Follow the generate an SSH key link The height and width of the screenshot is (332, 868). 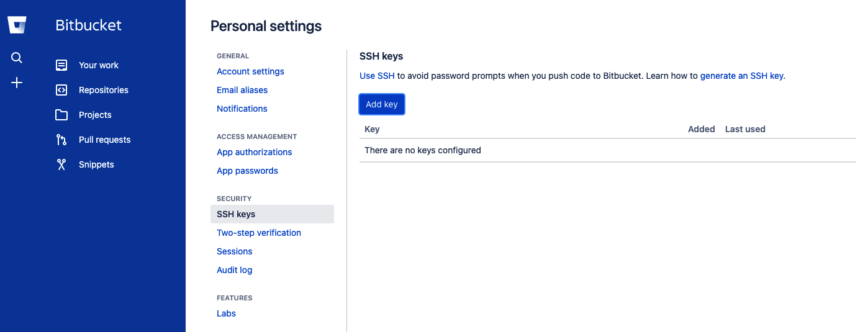point(741,76)
